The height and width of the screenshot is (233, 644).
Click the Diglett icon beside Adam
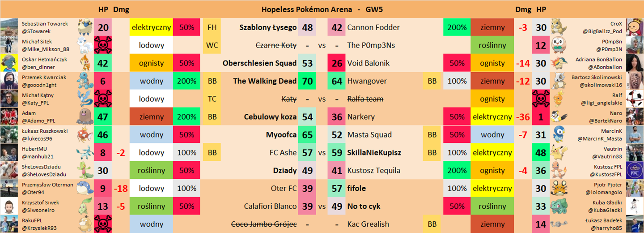(x=85, y=117)
